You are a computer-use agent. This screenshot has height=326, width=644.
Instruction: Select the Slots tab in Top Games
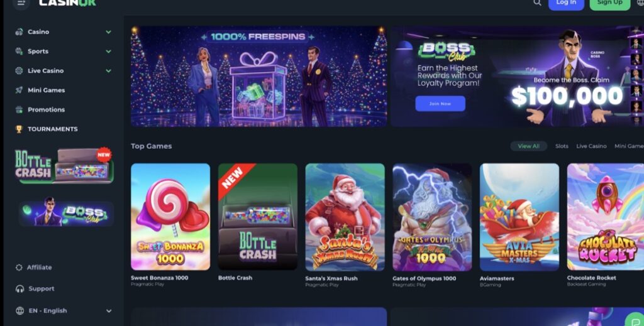click(x=562, y=146)
